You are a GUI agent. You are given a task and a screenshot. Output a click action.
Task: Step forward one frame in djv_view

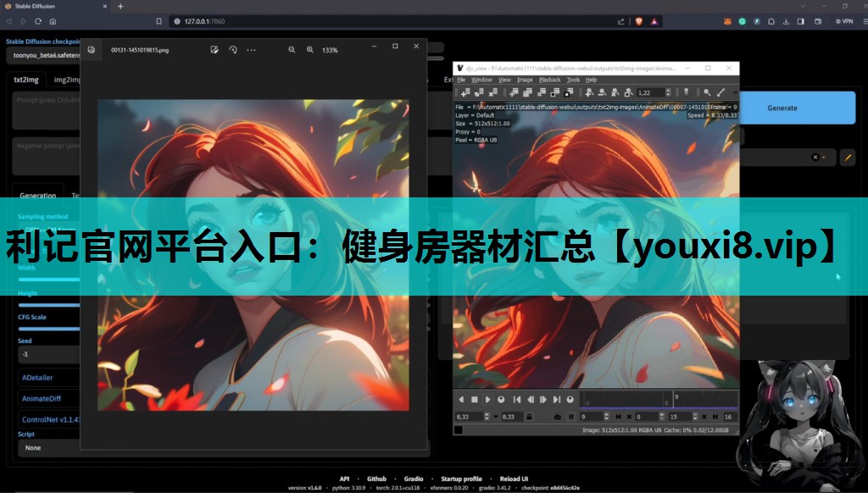[543, 400]
